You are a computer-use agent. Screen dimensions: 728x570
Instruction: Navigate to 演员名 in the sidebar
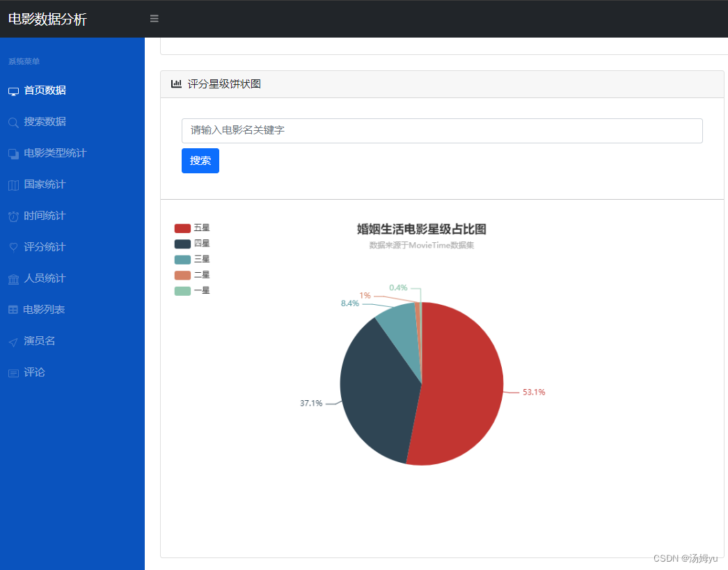[39, 340]
